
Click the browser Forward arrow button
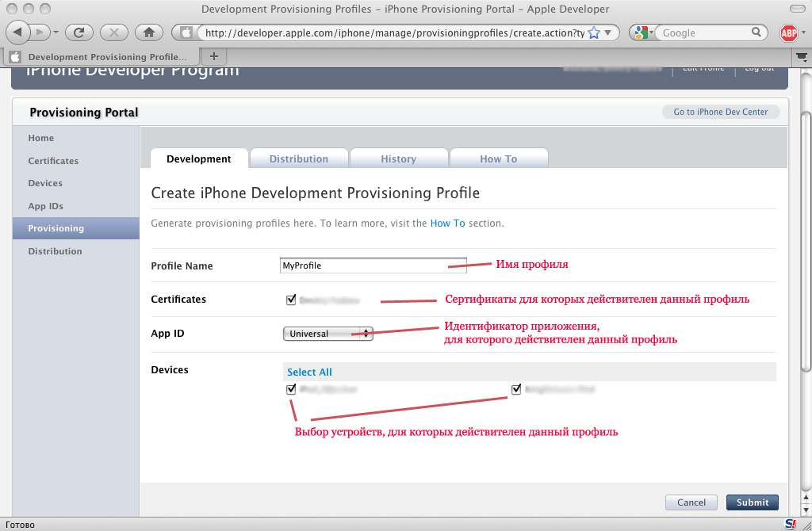pyautogui.click(x=40, y=32)
